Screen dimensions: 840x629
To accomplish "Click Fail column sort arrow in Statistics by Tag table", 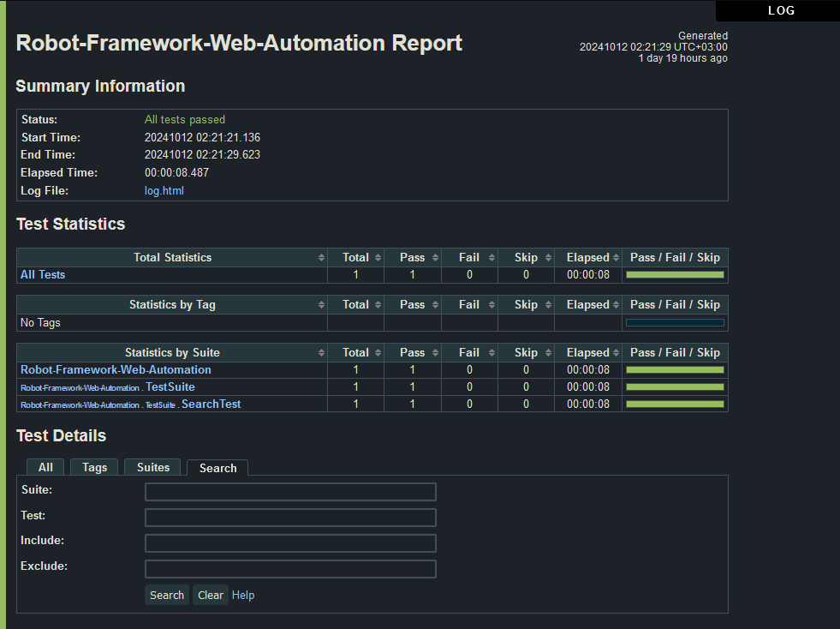I will coord(491,305).
